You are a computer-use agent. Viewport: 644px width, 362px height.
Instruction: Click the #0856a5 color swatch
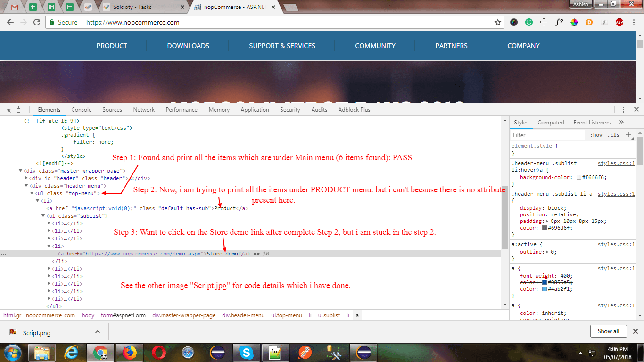click(x=545, y=282)
